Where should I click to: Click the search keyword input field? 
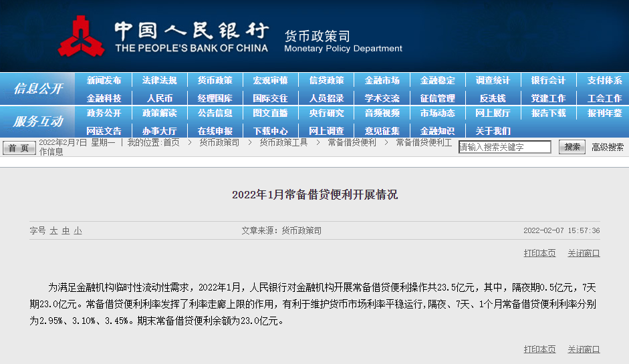point(505,147)
